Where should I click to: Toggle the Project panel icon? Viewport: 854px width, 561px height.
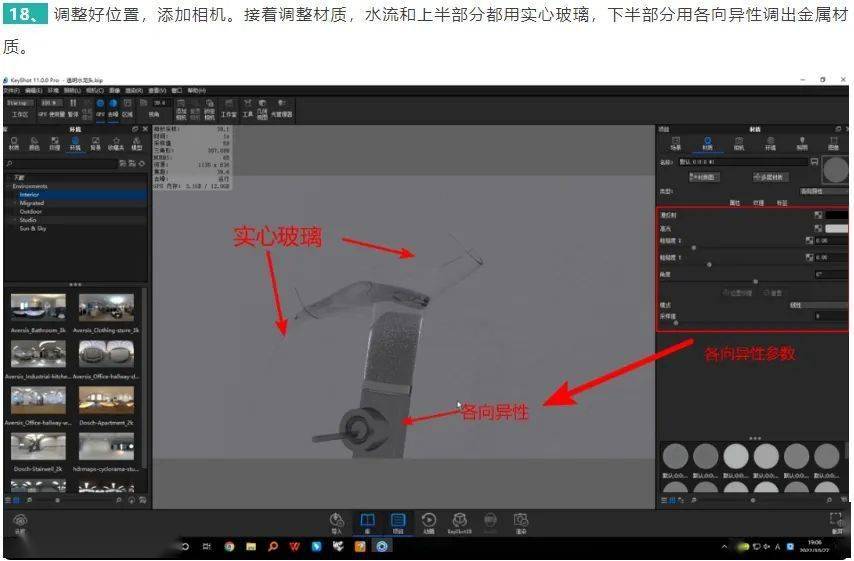[398, 522]
